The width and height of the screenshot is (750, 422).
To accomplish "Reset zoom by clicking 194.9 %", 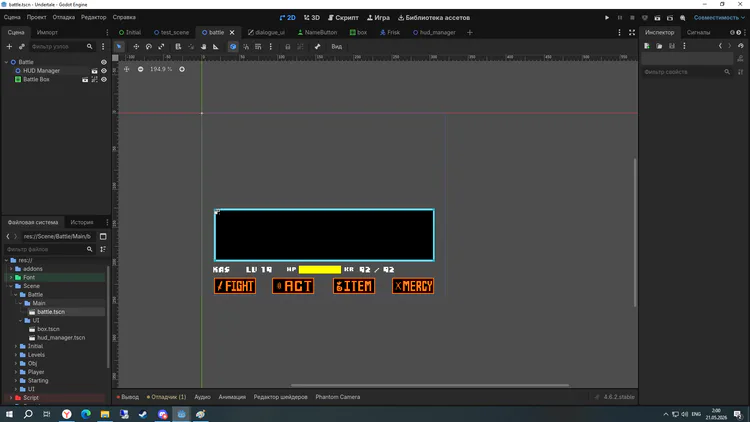I will pos(161,69).
